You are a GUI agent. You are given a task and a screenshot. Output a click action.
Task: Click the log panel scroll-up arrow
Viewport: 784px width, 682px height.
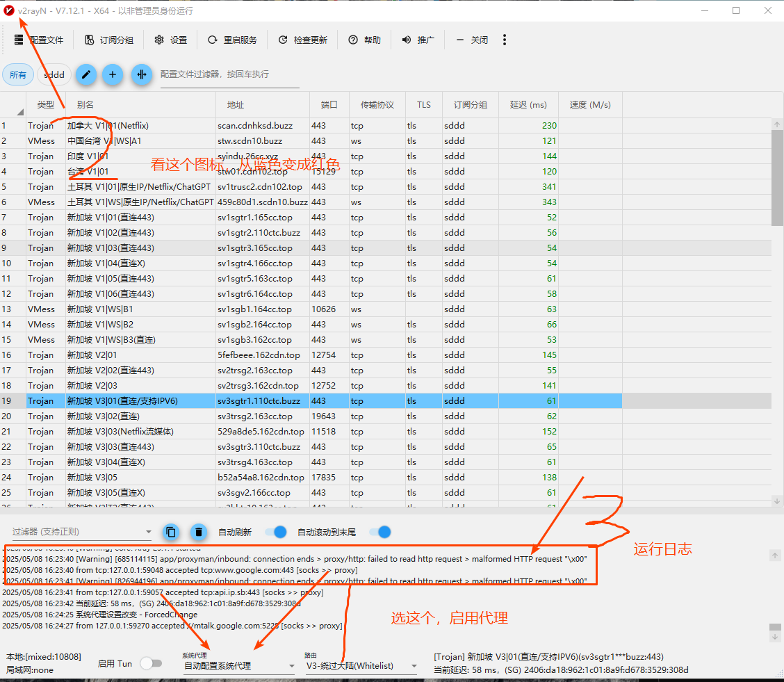(774, 555)
